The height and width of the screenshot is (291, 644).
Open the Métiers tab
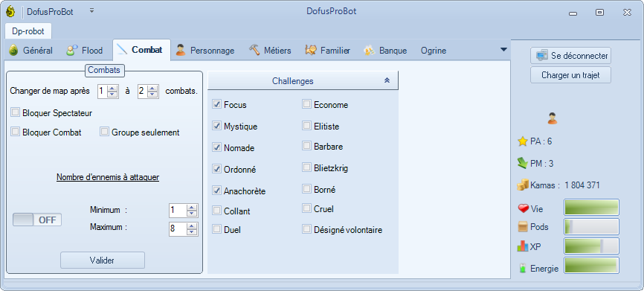click(270, 51)
